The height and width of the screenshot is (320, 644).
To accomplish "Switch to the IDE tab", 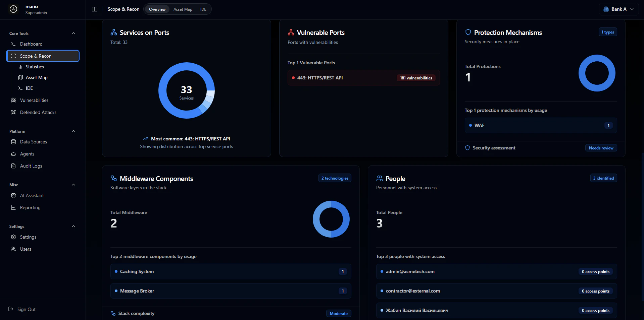I will 203,9.
